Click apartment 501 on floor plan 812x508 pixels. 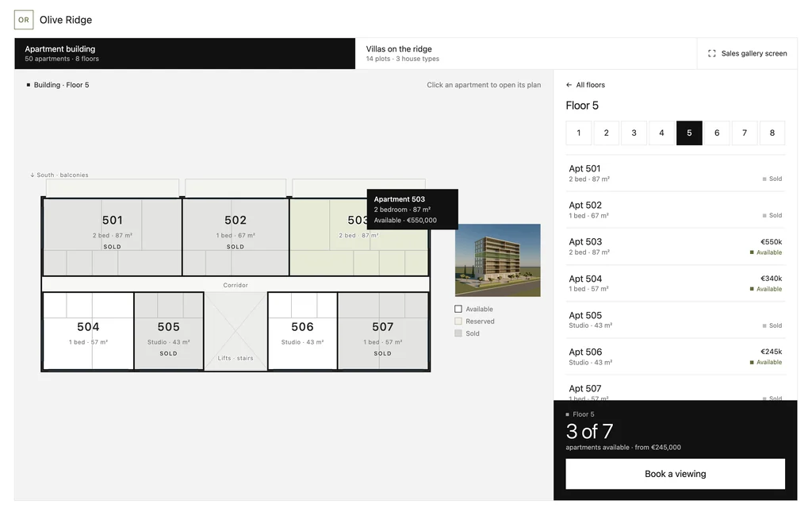click(113, 237)
